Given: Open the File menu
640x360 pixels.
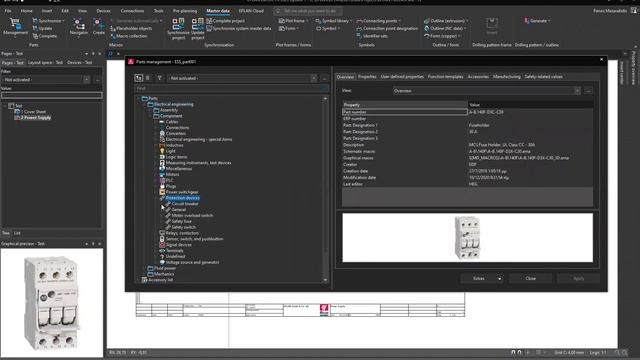Looking at the screenshot, I should [8, 11].
